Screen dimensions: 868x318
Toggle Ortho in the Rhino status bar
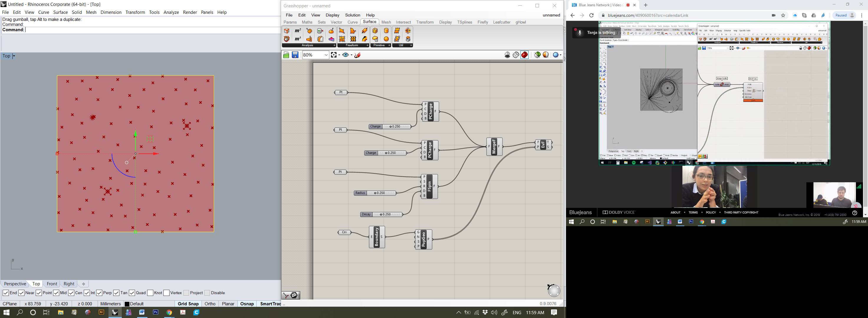(x=210, y=304)
